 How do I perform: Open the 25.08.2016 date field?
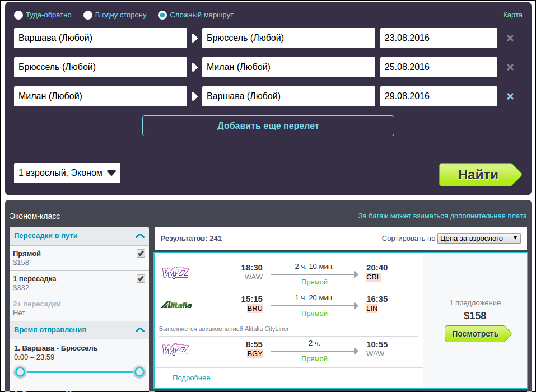point(439,67)
